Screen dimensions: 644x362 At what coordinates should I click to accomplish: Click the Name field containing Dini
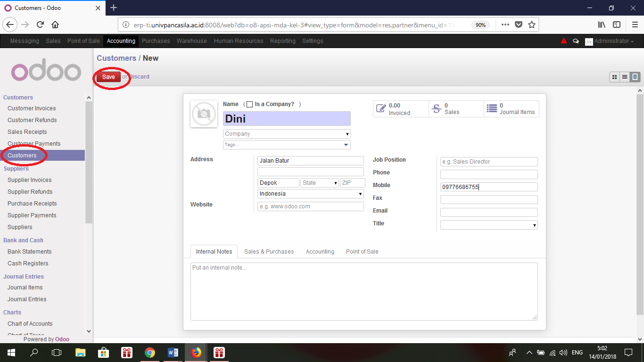pyautogui.click(x=287, y=118)
